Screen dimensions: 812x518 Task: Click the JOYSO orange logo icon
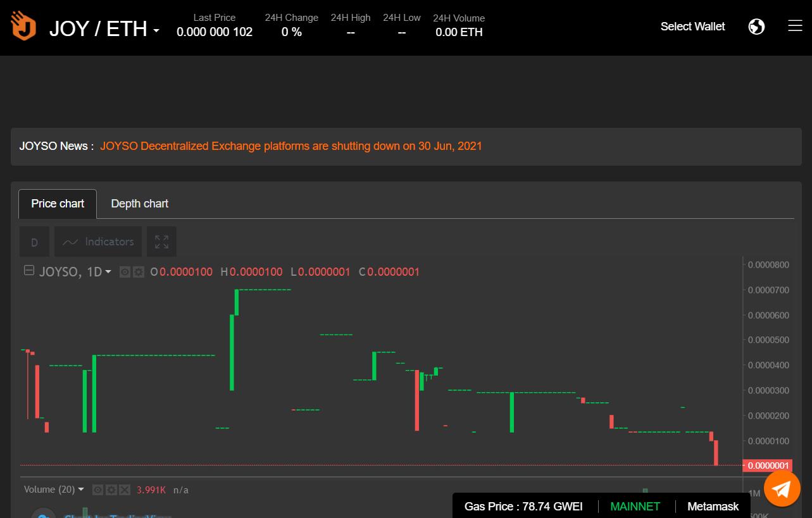point(23,26)
